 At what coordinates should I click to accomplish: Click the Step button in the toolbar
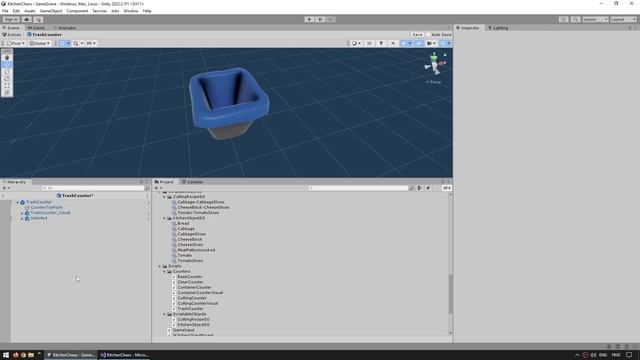click(331, 19)
